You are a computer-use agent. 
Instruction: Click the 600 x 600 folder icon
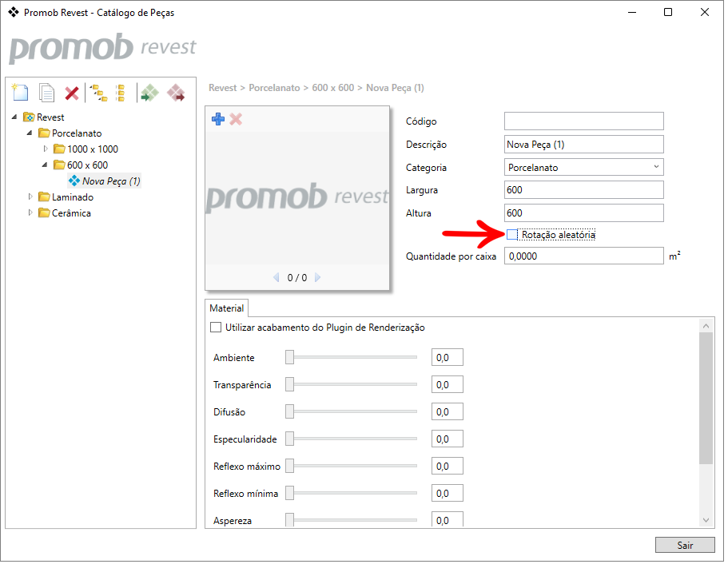point(59,165)
